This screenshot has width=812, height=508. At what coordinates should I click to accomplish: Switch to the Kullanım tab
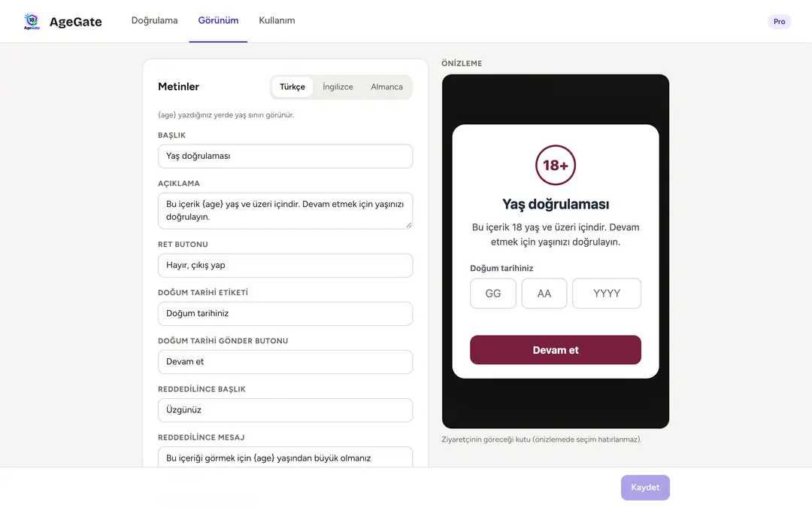click(x=277, y=20)
